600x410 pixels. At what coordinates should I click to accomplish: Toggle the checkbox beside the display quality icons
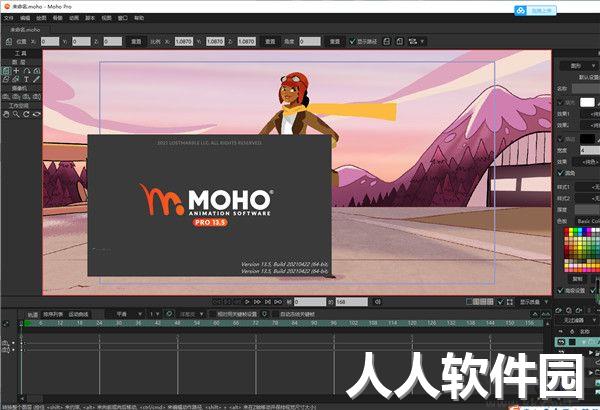pyautogui.click(x=500, y=302)
